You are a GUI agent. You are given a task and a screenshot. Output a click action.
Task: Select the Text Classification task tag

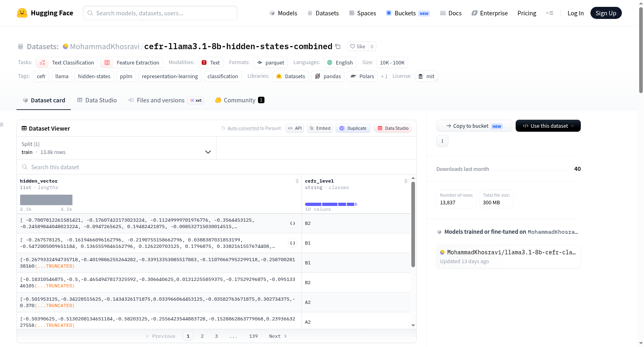tap(67, 62)
